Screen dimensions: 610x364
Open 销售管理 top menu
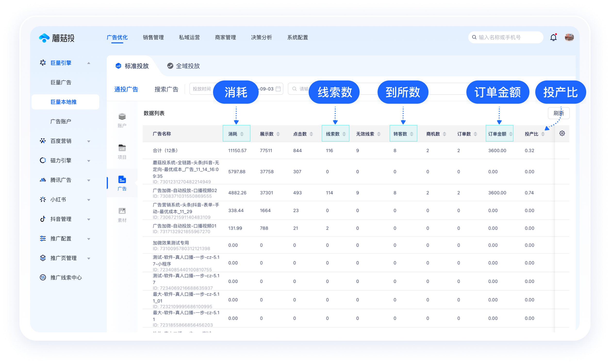click(153, 37)
